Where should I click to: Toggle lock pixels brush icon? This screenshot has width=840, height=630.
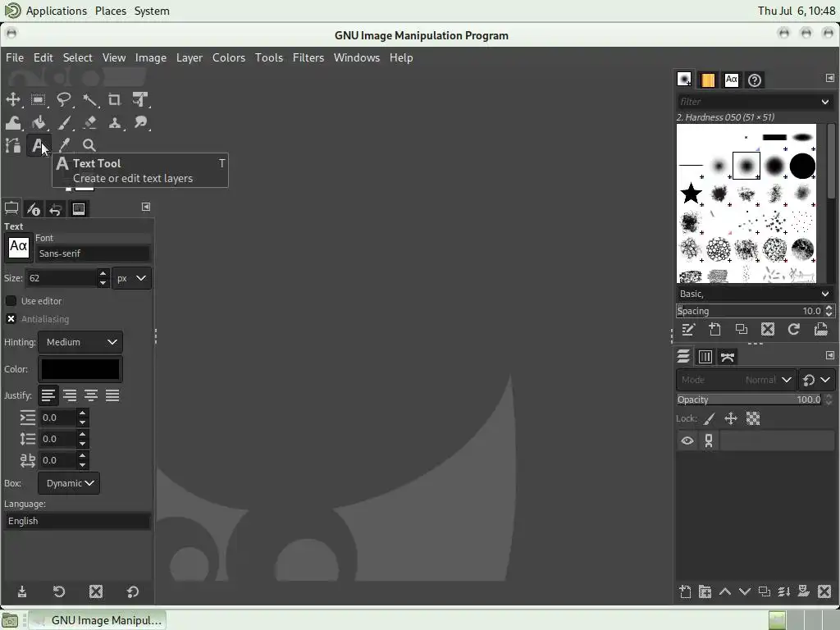(710, 418)
